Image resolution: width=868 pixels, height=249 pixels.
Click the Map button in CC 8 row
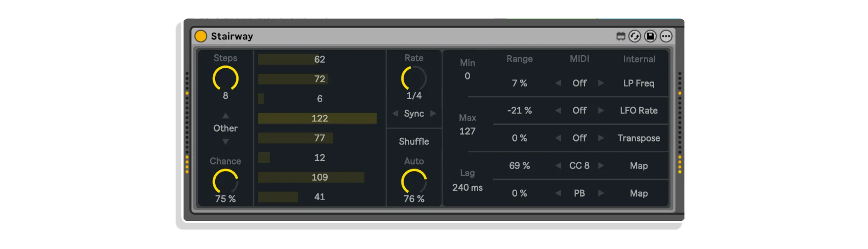pos(639,166)
